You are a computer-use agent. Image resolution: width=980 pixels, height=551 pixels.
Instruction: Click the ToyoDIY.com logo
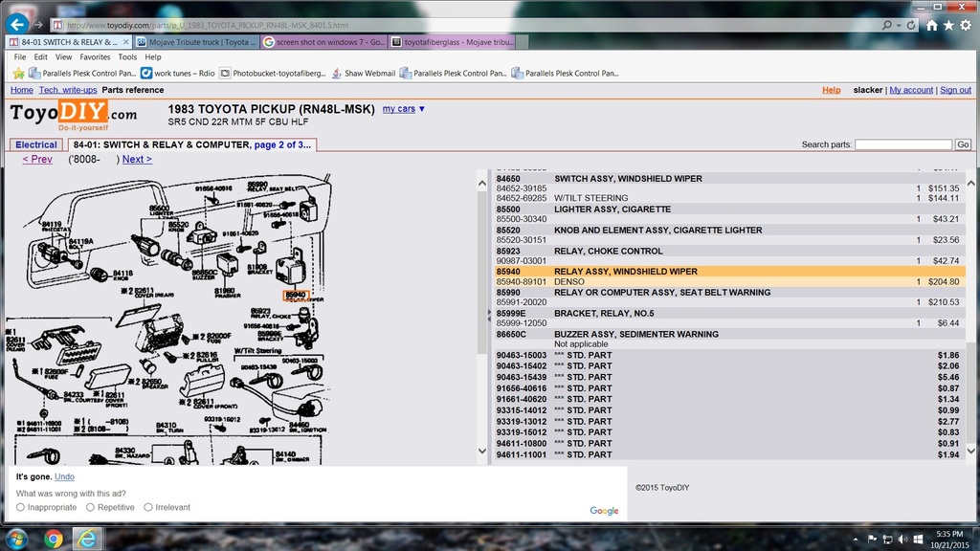tap(74, 116)
